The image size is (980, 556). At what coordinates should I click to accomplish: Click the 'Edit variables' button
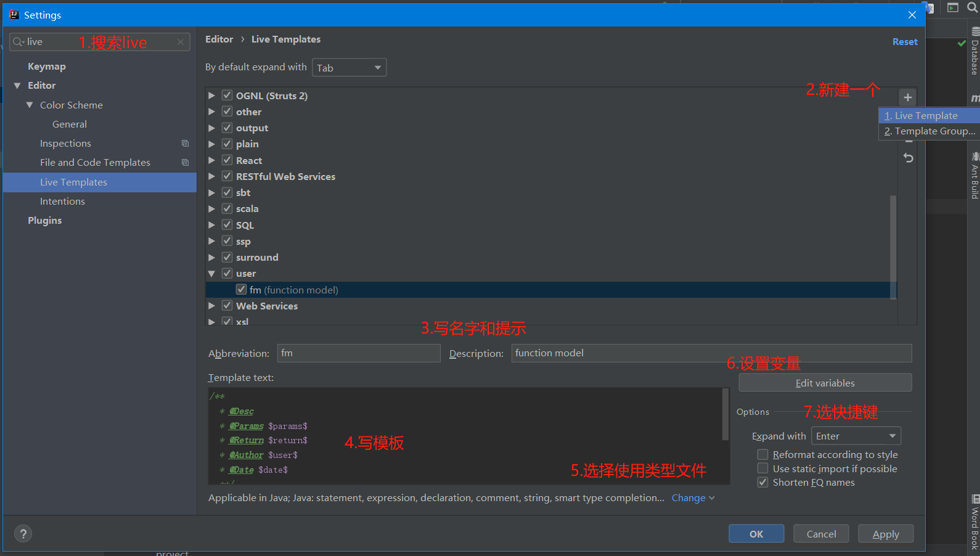coord(825,383)
